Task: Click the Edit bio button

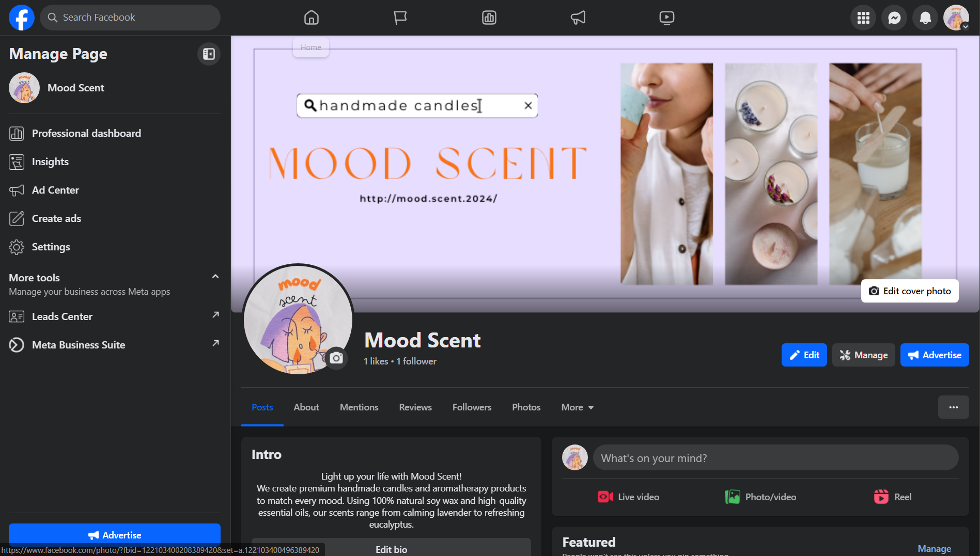Action: point(392,548)
